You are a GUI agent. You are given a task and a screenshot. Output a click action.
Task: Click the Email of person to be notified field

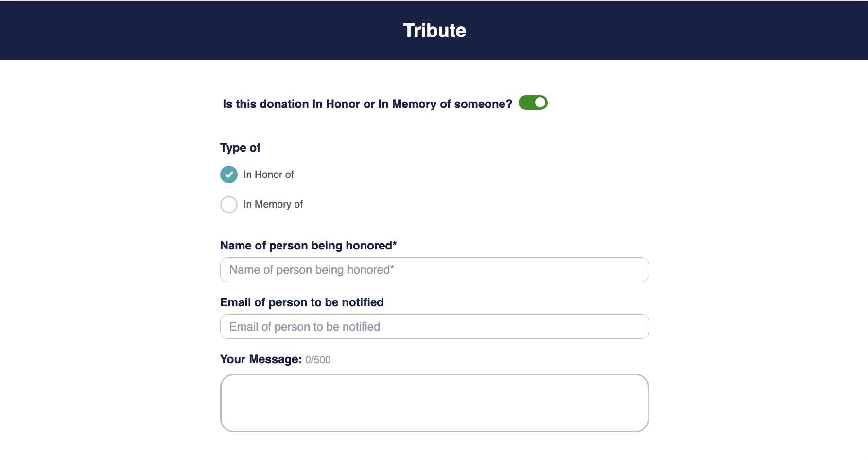point(434,327)
